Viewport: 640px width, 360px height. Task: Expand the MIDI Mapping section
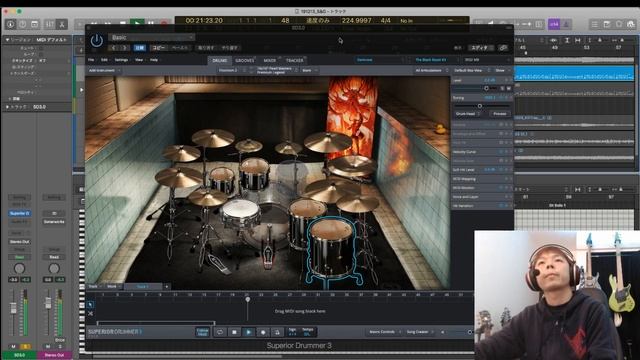(482, 179)
